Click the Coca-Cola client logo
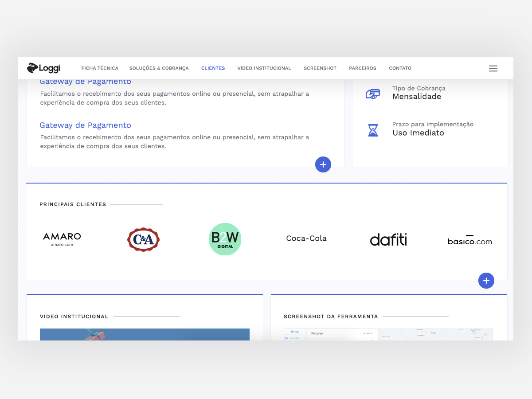Viewport: 532px width, 399px height. coord(306,239)
